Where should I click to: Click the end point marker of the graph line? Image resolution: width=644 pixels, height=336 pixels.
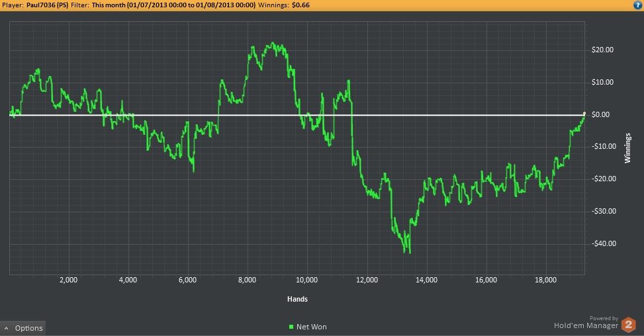(584, 114)
